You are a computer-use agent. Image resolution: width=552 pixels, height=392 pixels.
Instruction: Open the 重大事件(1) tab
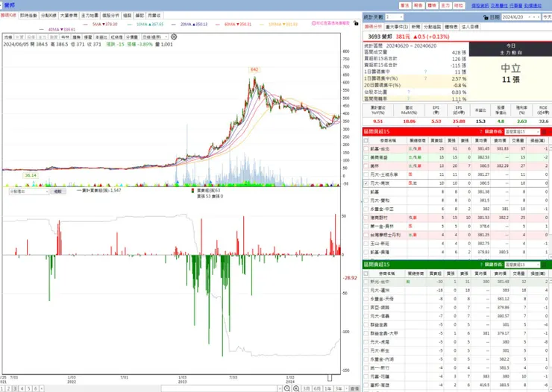click(397, 27)
